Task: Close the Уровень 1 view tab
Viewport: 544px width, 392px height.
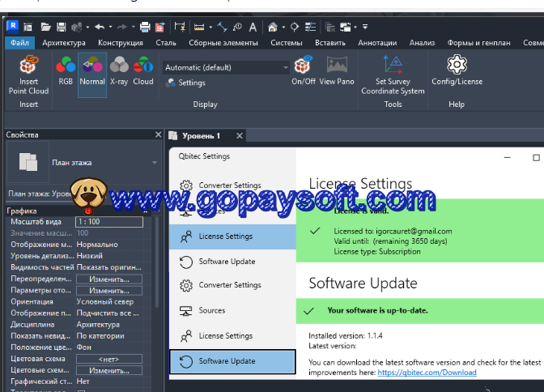Action: click(x=240, y=136)
